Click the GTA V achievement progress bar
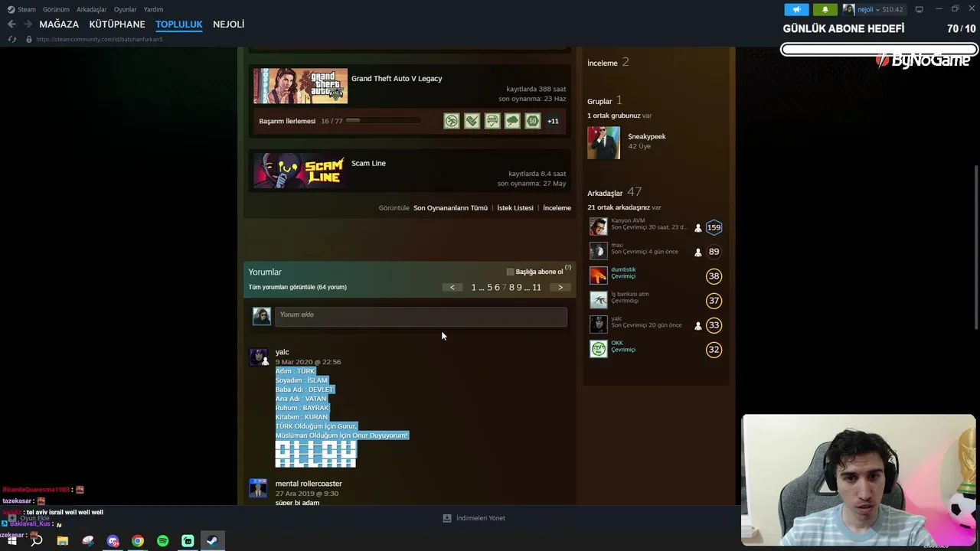Screen dimensions: 980x551 383,121
